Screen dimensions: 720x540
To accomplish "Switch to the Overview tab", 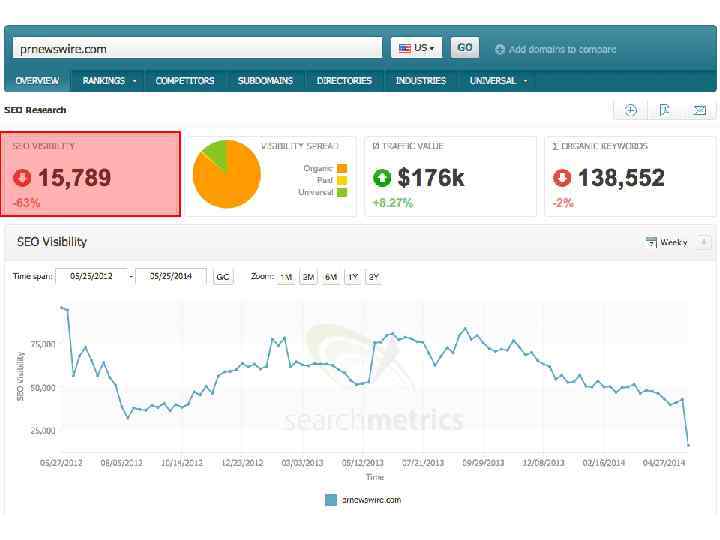I will coord(37,81).
